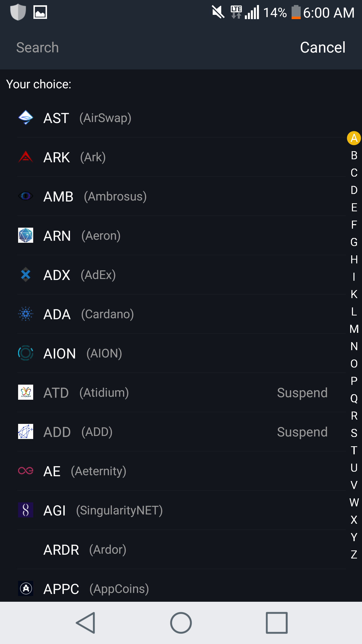Tap the Aeron polyhedron icon
Viewport: 362px width, 644px height.
pyautogui.click(x=26, y=235)
